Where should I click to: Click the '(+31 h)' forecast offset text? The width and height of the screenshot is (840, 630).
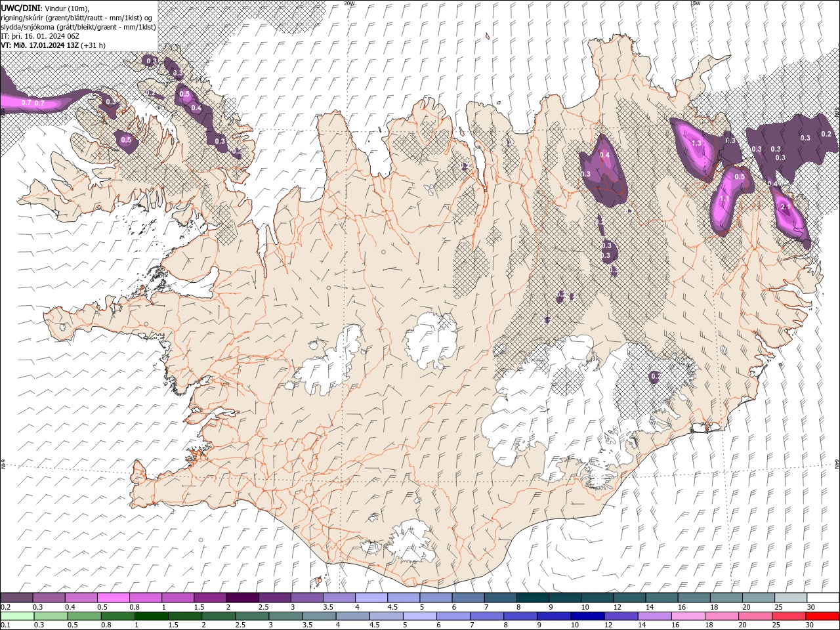pos(94,45)
